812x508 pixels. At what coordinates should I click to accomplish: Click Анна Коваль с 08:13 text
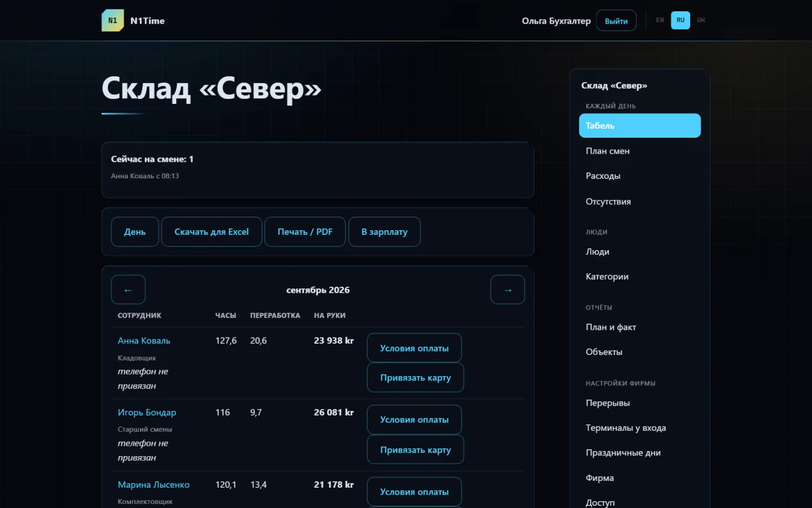[145, 176]
